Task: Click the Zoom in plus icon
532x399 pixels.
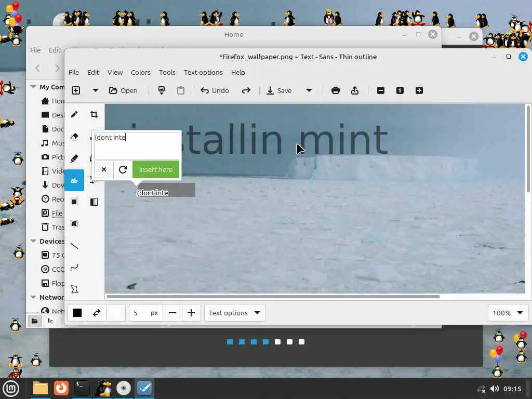Action: click(x=419, y=90)
